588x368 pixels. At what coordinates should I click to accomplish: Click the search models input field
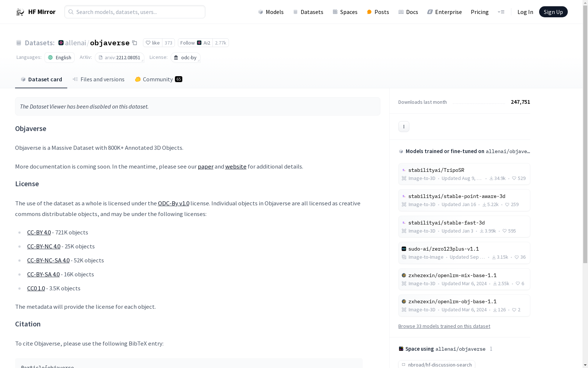tap(135, 12)
